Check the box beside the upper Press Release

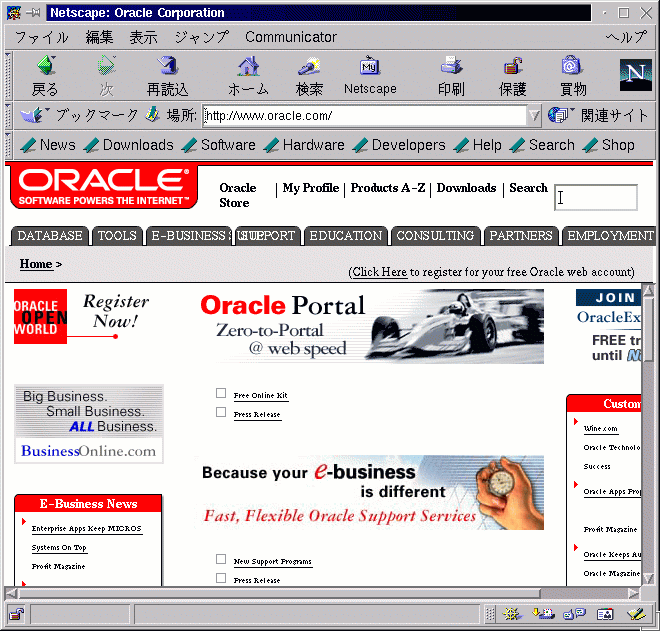tap(221, 412)
